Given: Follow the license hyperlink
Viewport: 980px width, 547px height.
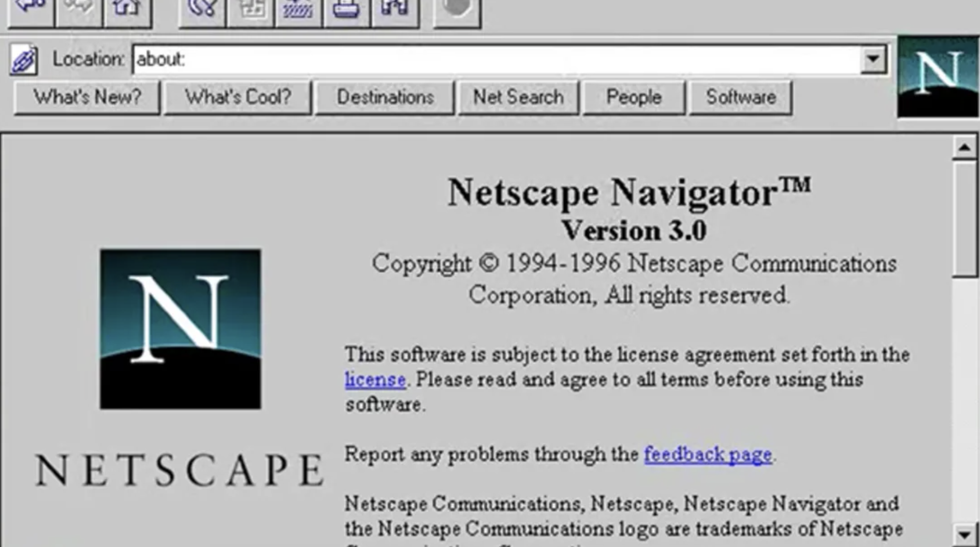Looking at the screenshot, I should 375,380.
